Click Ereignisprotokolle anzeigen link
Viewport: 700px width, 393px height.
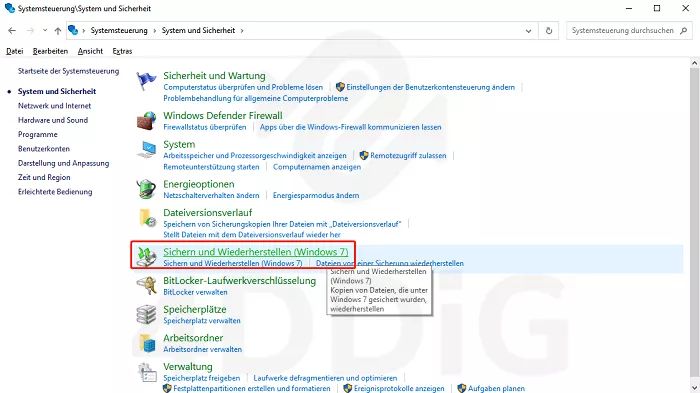pos(399,389)
